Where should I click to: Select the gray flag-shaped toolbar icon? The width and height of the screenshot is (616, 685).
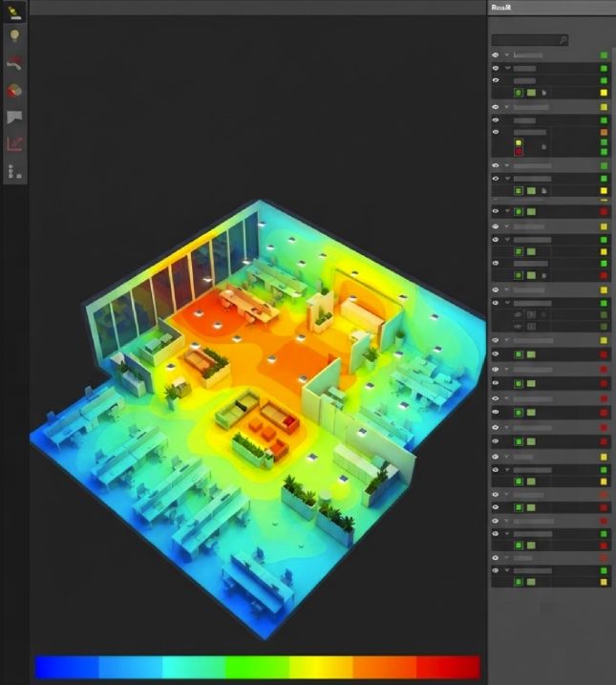pyautogui.click(x=14, y=118)
